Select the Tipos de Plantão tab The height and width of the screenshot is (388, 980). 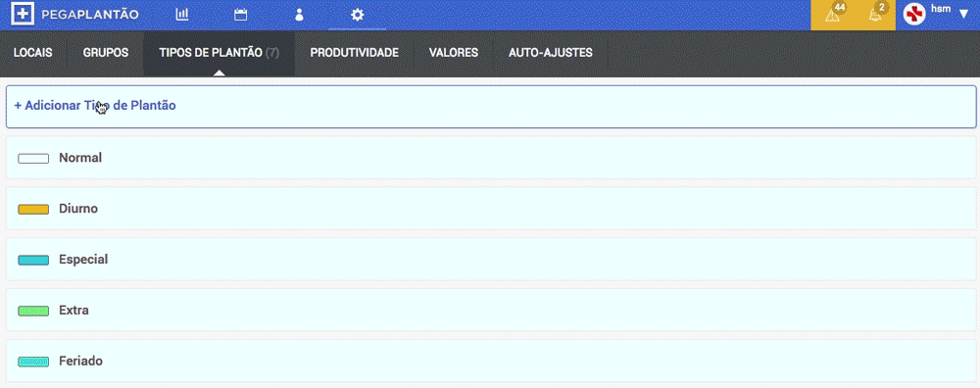[219, 53]
